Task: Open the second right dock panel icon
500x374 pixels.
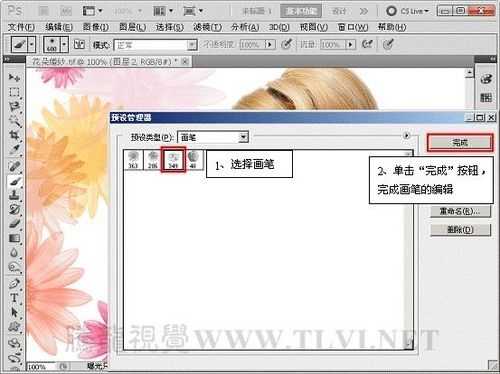Action: pyautogui.click(x=486, y=97)
